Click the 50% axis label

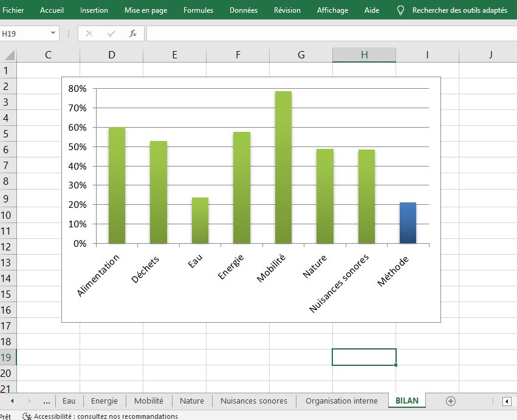click(x=77, y=147)
